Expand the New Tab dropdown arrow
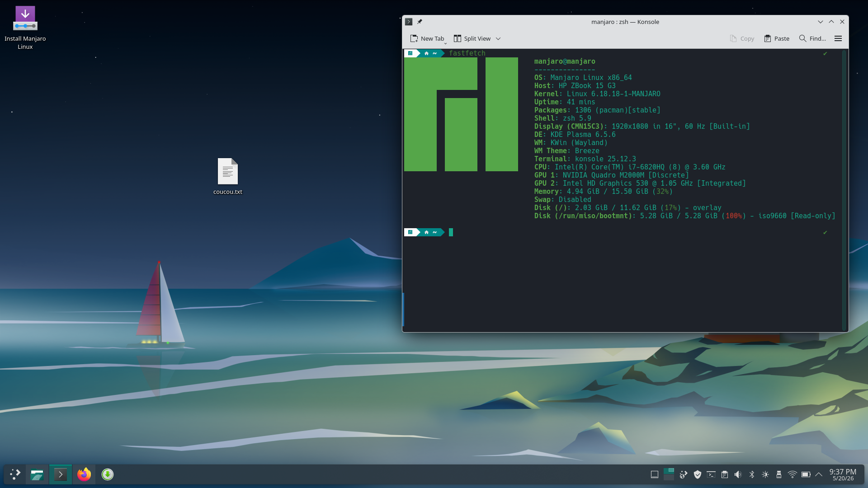 pos(446,43)
